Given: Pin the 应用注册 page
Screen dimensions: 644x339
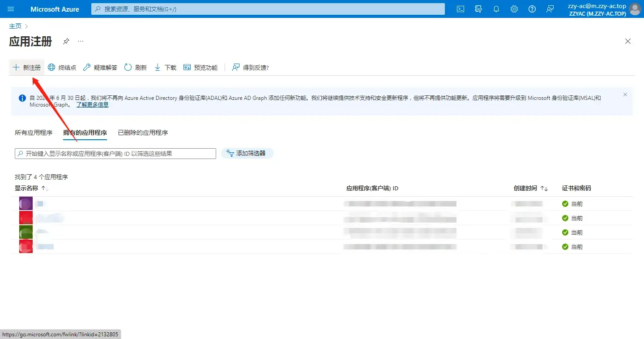Looking at the screenshot, I should pos(66,41).
